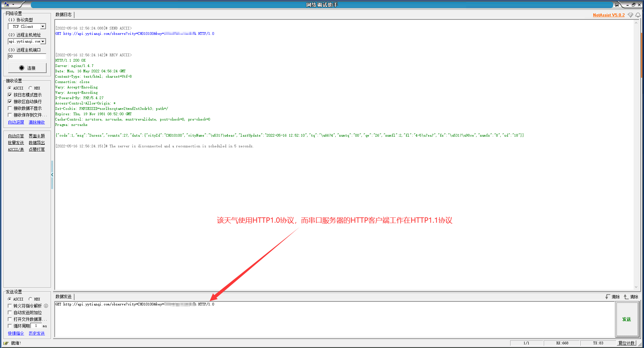Switch to the 数据日志 tab

[64, 15]
